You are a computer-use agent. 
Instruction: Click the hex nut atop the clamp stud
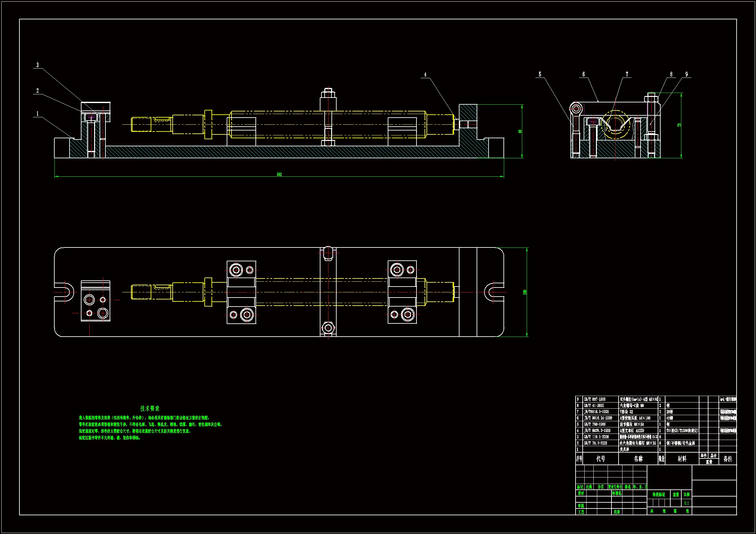coord(328,94)
